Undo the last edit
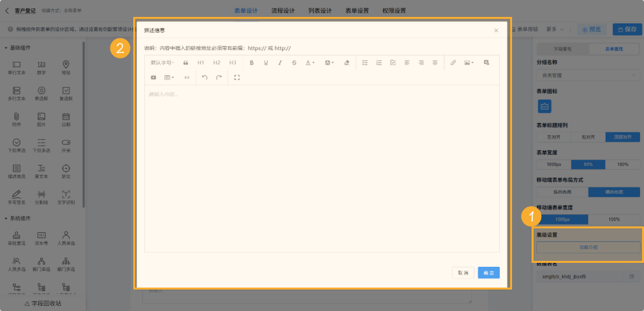 pyautogui.click(x=205, y=77)
